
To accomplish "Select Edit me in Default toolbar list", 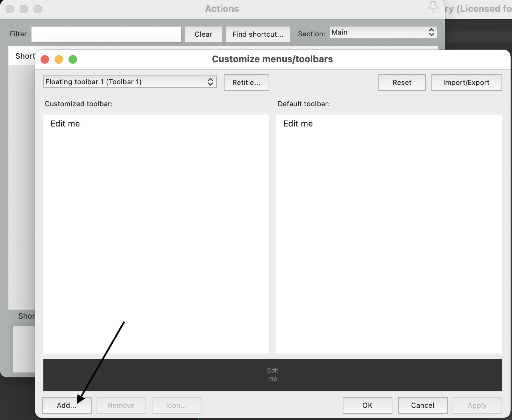I will click(298, 124).
